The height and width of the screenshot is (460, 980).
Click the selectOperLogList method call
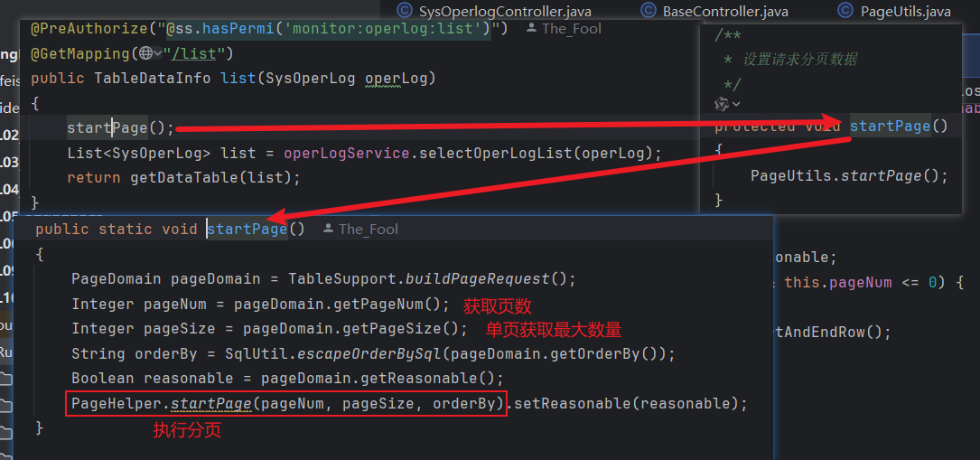[494, 153]
